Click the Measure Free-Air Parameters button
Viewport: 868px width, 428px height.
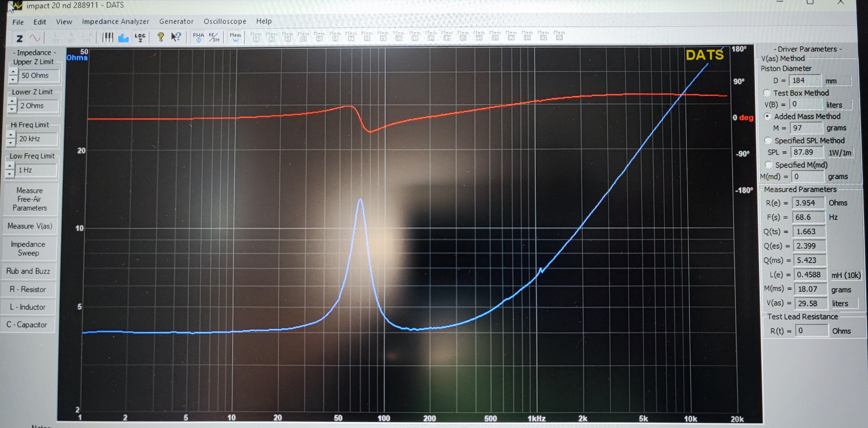click(30, 199)
